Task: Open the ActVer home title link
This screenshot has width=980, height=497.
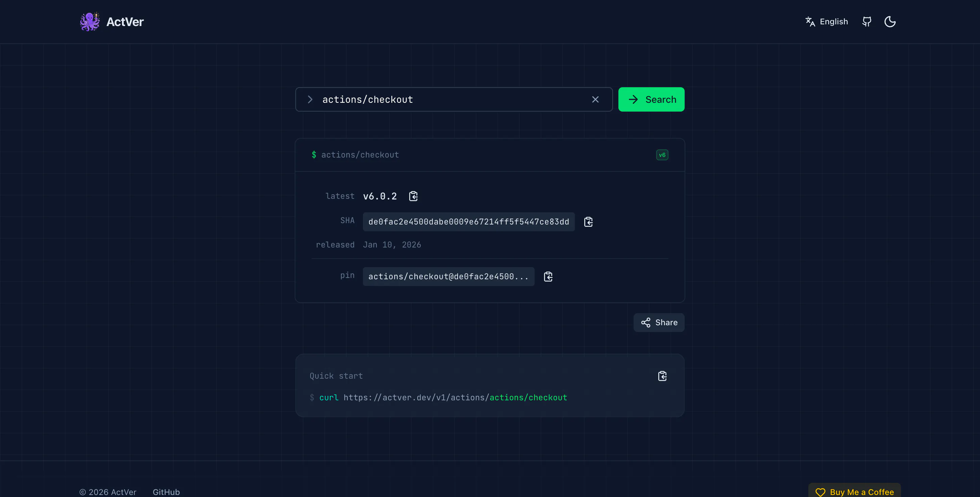Action: [125, 22]
